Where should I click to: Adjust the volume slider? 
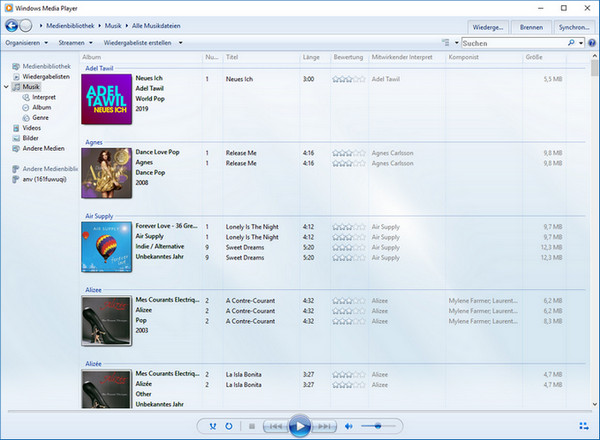pyautogui.click(x=378, y=426)
